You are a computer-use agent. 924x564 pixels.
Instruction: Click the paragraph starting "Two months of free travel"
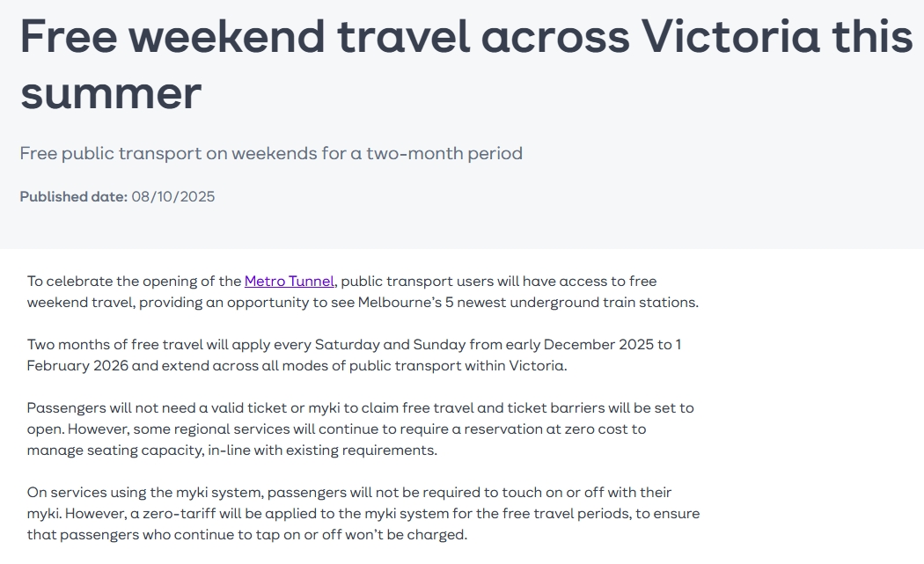352,355
